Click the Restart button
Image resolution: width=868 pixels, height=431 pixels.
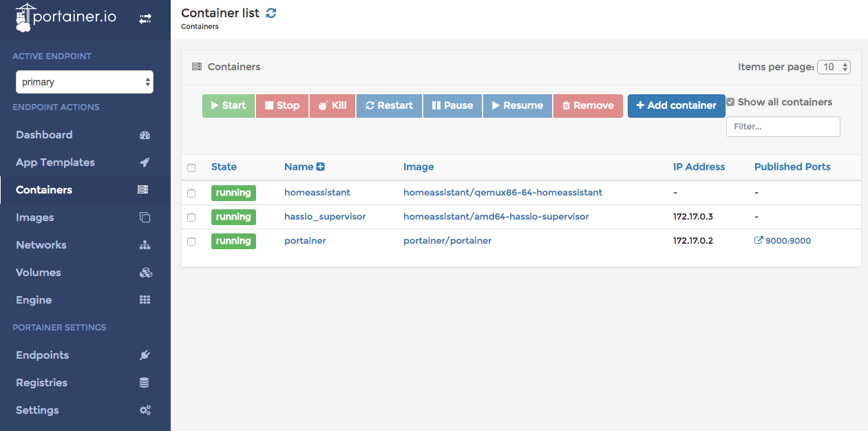point(389,105)
